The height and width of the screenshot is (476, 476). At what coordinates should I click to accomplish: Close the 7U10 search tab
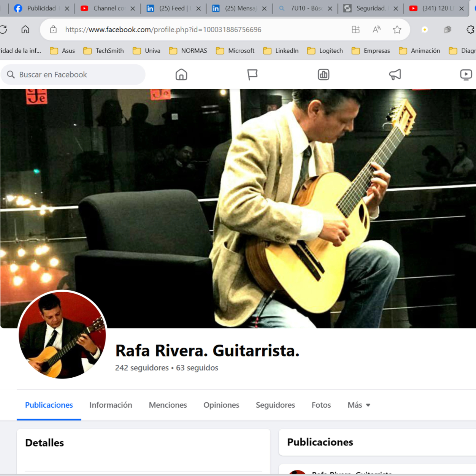[x=330, y=9]
